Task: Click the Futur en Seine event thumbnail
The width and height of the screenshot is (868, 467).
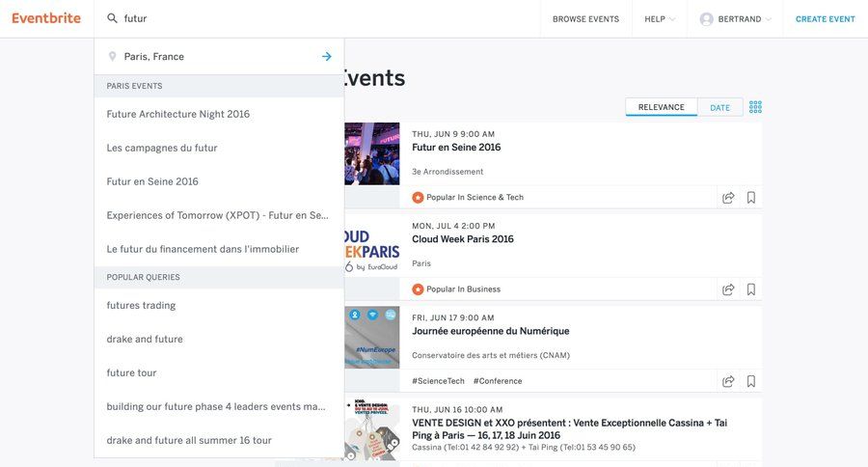Action: tap(372, 154)
